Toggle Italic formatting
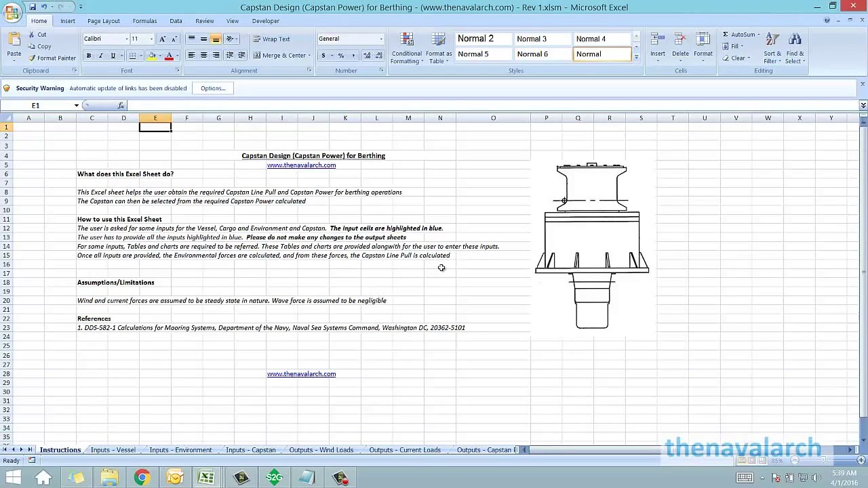The width and height of the screenshot is (868, 488). click(100, 56)
